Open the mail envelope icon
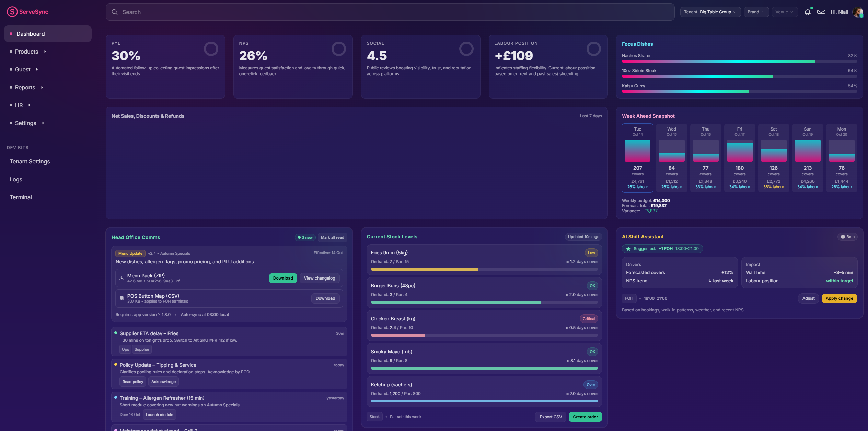Viewport: 868px width, 431px height. [821, 12]
